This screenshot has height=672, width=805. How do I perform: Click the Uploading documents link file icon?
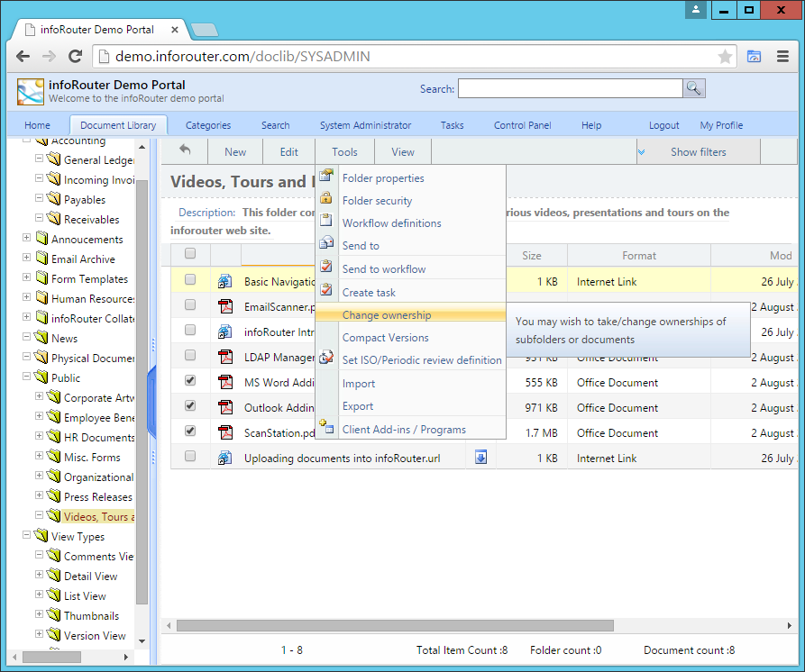coord(224,457)
